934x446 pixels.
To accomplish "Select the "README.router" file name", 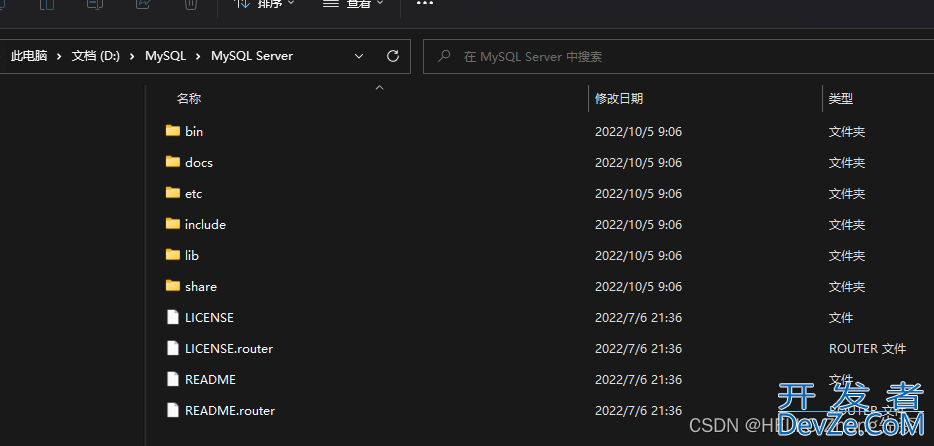I will tap(230, 410).
